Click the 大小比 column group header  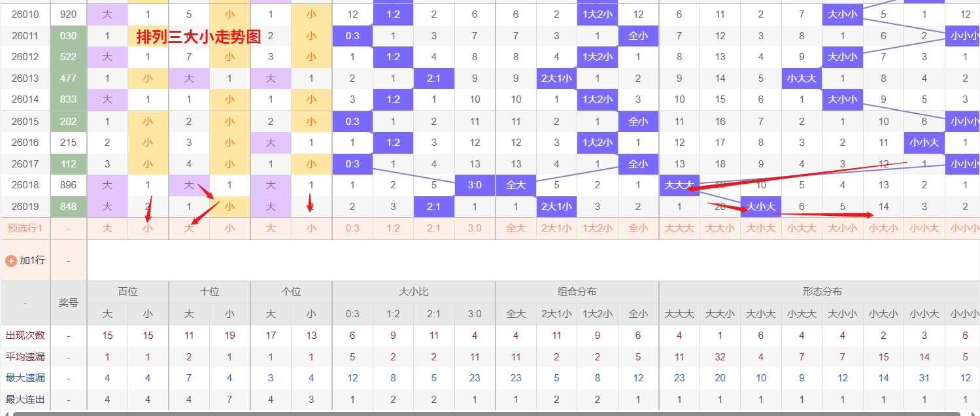(413, 292)
